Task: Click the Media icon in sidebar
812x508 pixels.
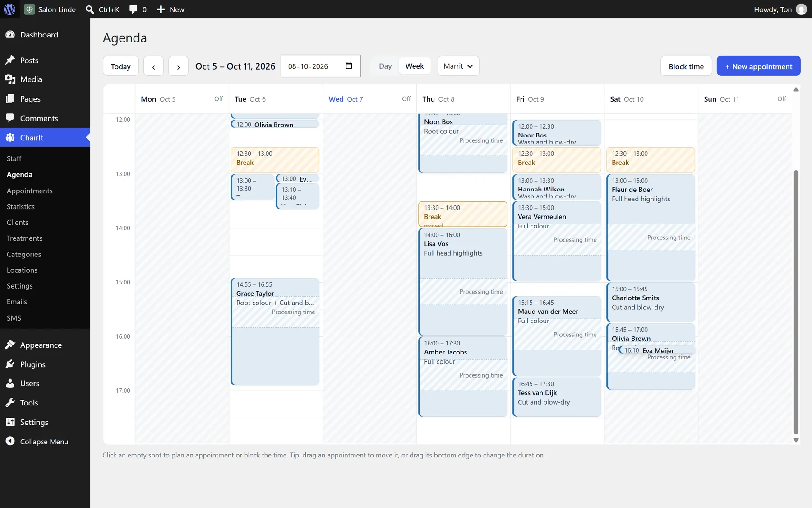Action: click(x=10, y=79)
